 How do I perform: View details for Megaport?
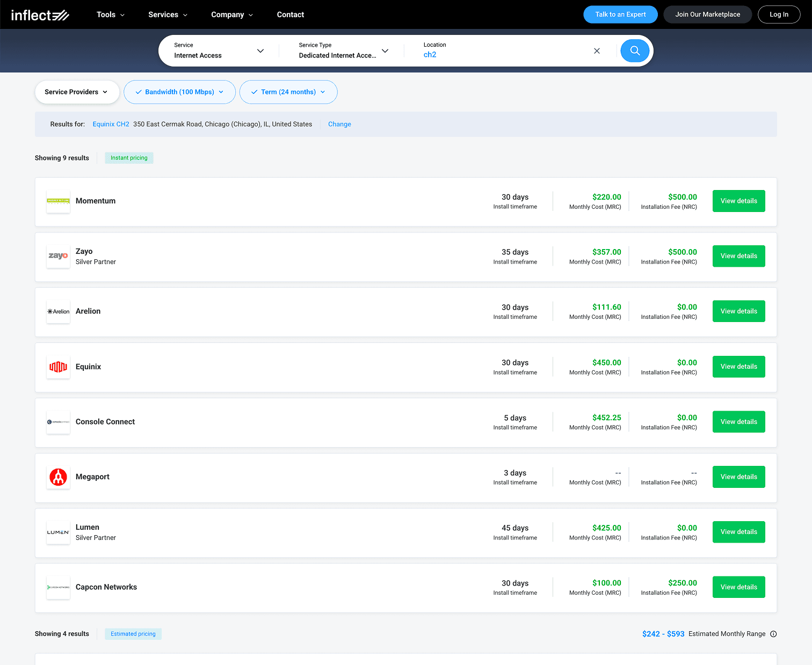pyautogui.click(x=738, y=477)
